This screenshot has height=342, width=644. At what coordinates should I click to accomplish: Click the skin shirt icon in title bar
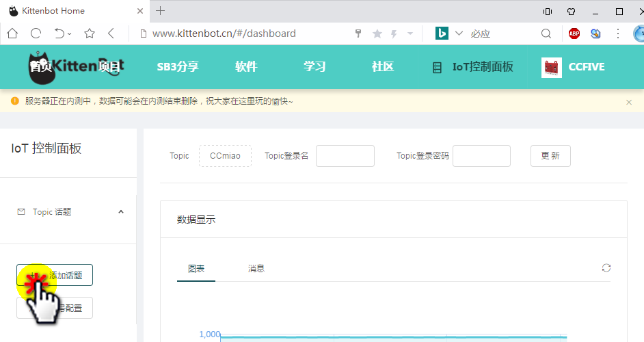572,12
